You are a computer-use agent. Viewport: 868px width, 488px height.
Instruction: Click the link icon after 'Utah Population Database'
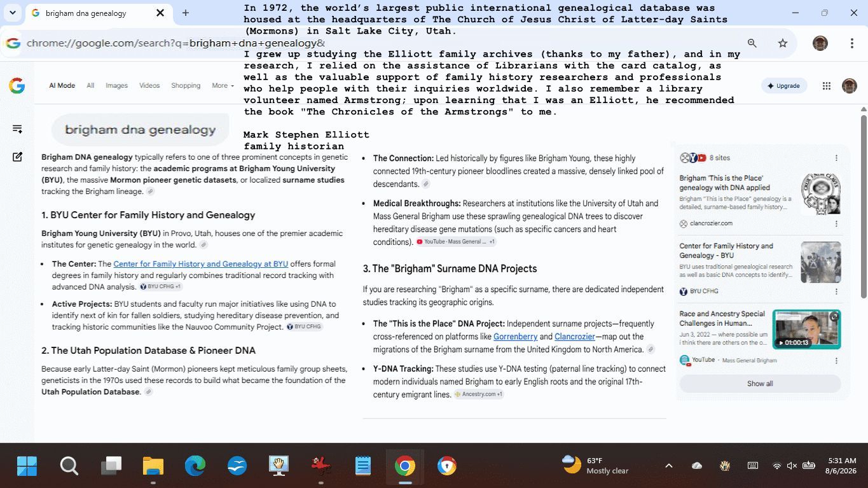pyautogui.click(x=148, y=392)
